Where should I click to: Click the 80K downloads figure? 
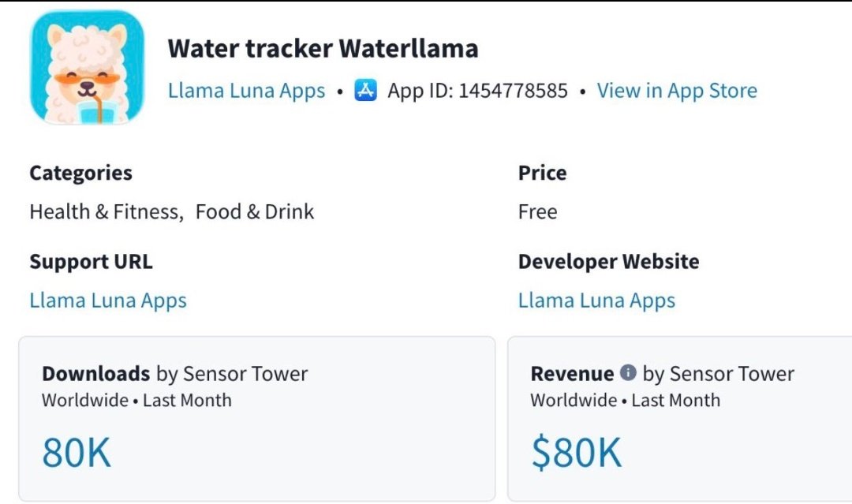pyautogui.click(x=77, y=453)
